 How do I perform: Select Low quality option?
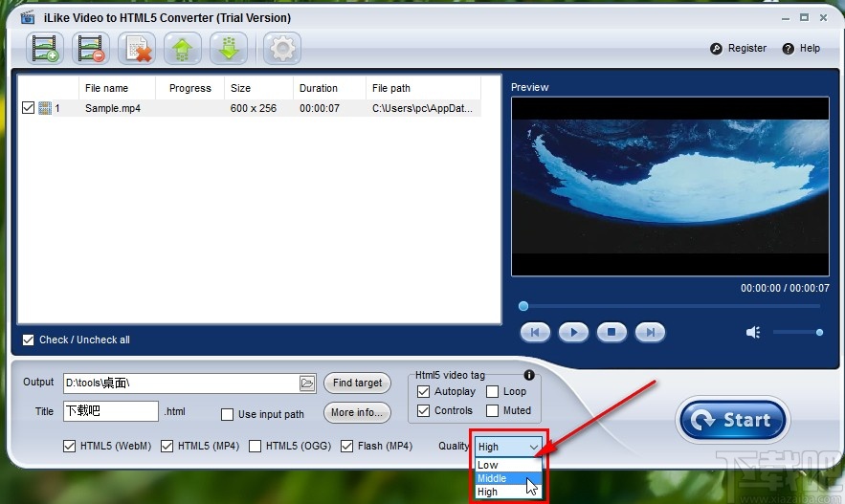click(508, 465)
